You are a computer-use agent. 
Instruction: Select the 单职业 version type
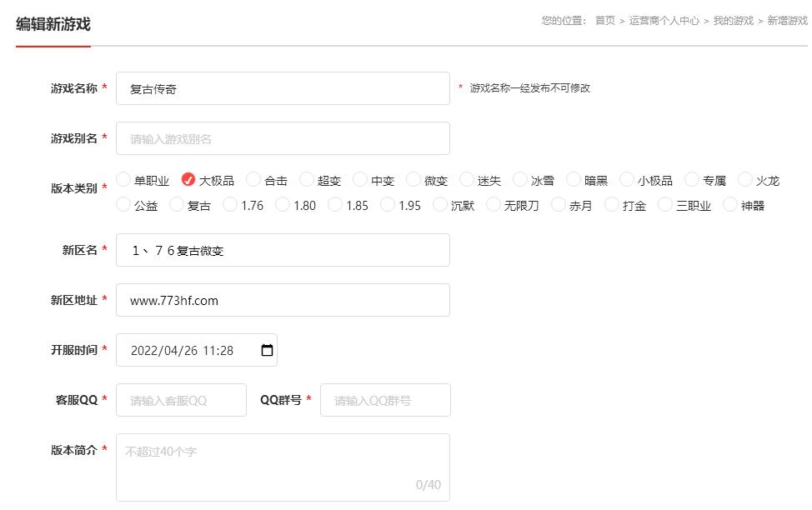coord(123,178)
